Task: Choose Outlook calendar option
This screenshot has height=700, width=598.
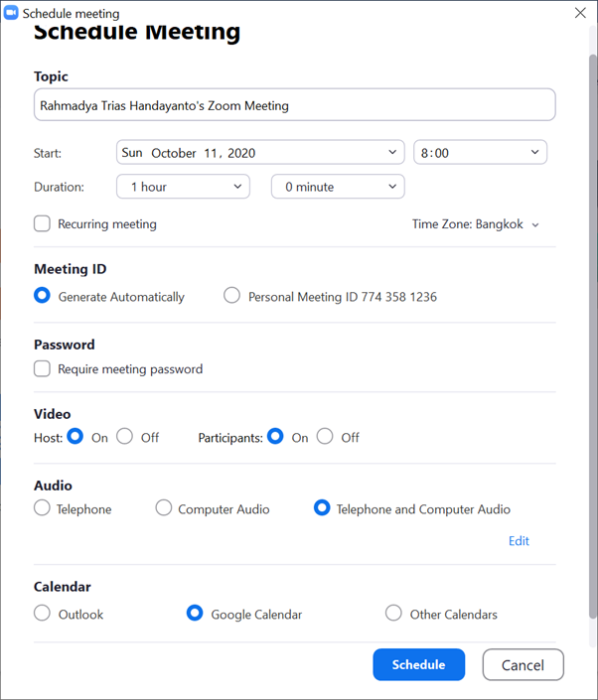Action: (x=43, y=614)
